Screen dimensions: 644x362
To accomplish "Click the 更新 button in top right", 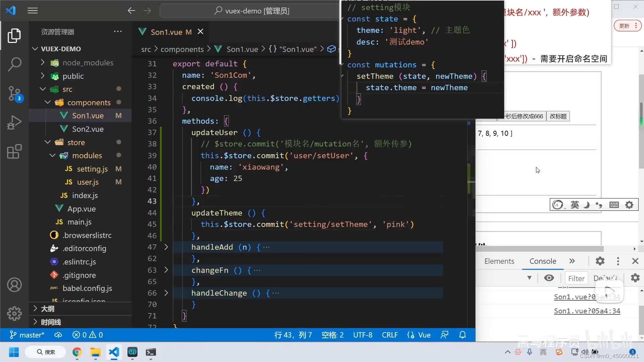I will point(625,25).
